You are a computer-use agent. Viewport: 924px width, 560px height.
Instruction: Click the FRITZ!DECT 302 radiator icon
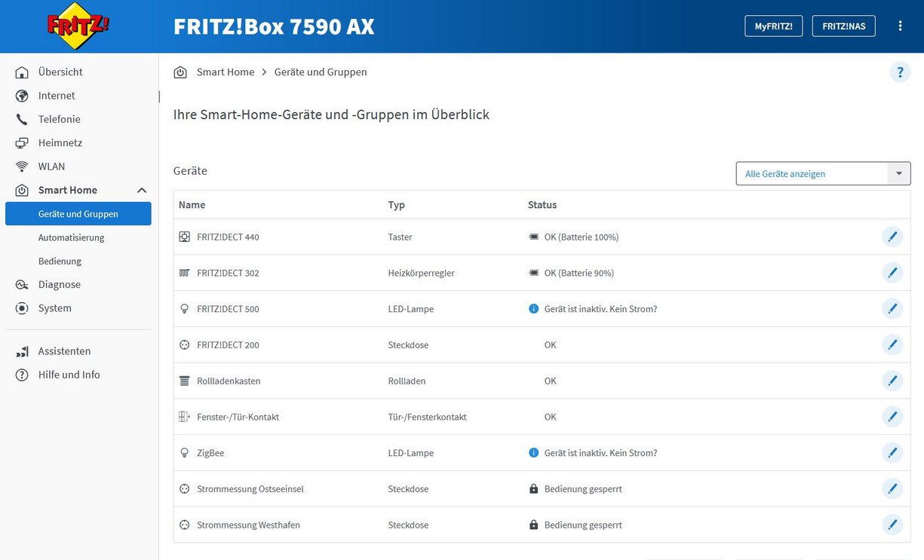[x=184, y=273]
